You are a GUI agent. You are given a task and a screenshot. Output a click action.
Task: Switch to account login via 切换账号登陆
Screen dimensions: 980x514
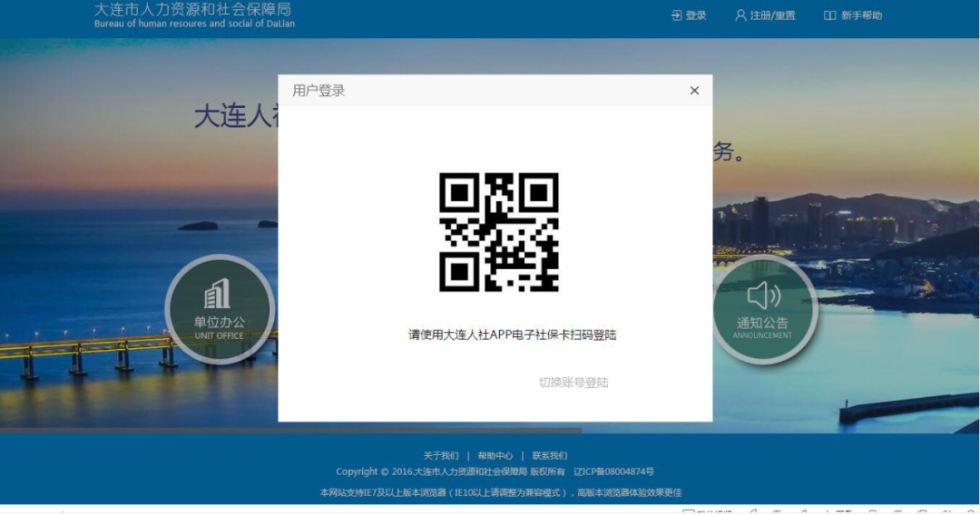coord(573,383)
